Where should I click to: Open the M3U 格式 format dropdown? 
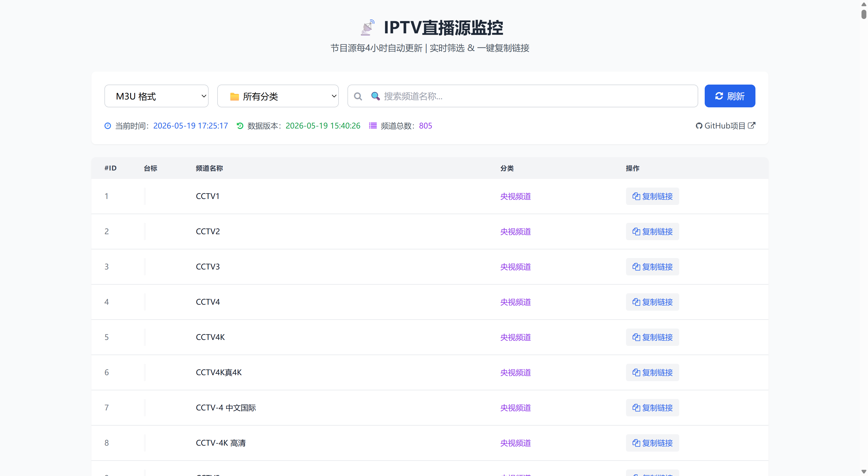point(156,96)
